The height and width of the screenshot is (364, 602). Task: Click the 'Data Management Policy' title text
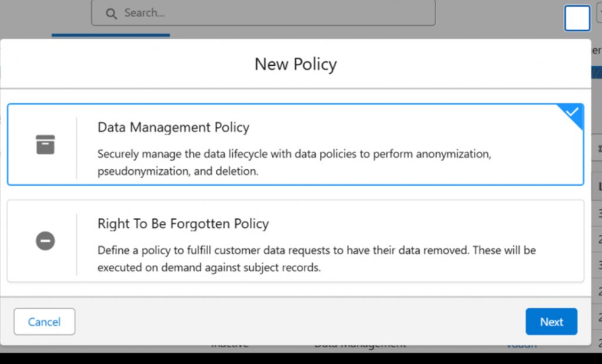pos(173,127)
